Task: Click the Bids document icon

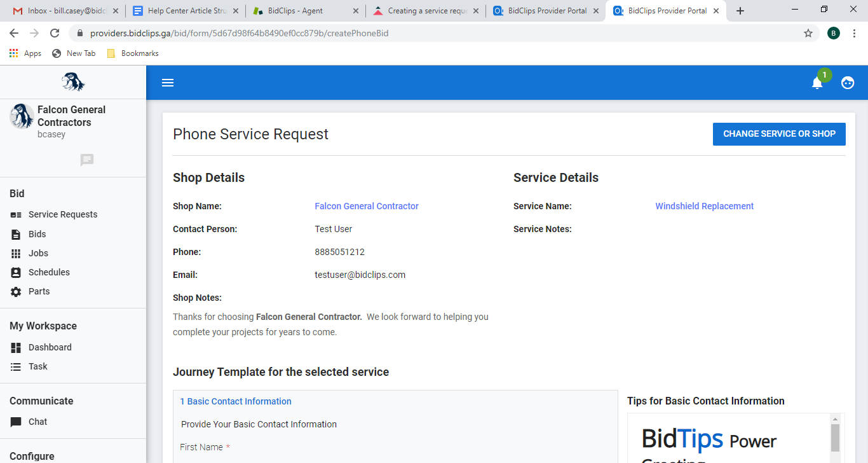Action: [16, 234]
